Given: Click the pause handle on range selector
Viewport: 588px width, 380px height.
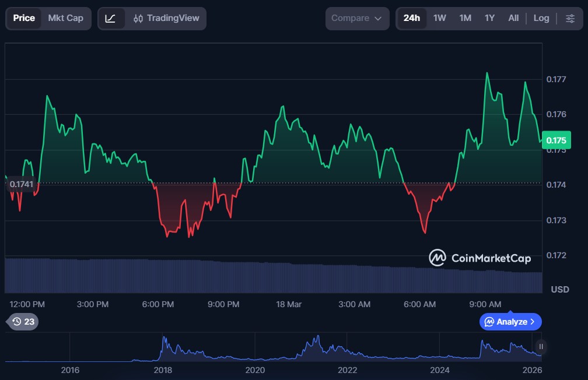Looking at the screenshot, I should pyautogui.click(x=541, y=346).
